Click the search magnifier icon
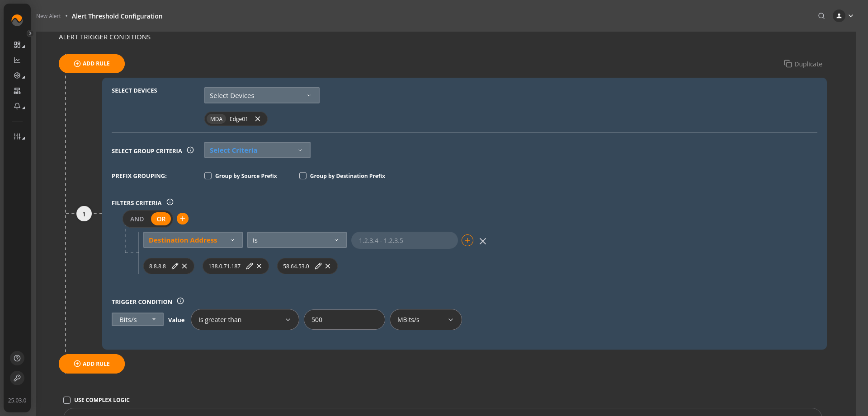 pos(821,16)
